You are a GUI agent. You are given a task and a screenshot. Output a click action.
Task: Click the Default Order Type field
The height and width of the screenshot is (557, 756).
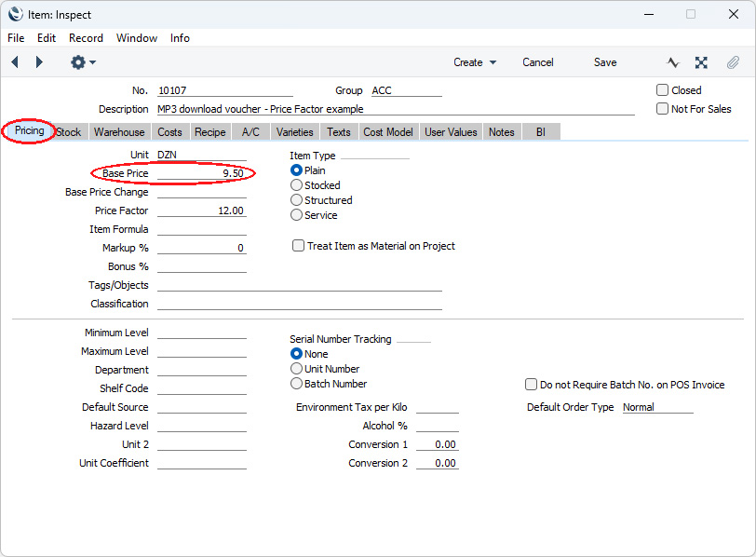[657, 407]
